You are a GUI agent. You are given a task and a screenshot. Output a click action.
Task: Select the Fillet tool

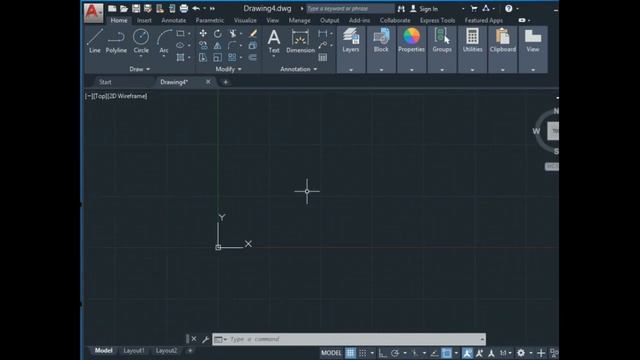pos(232,45)
